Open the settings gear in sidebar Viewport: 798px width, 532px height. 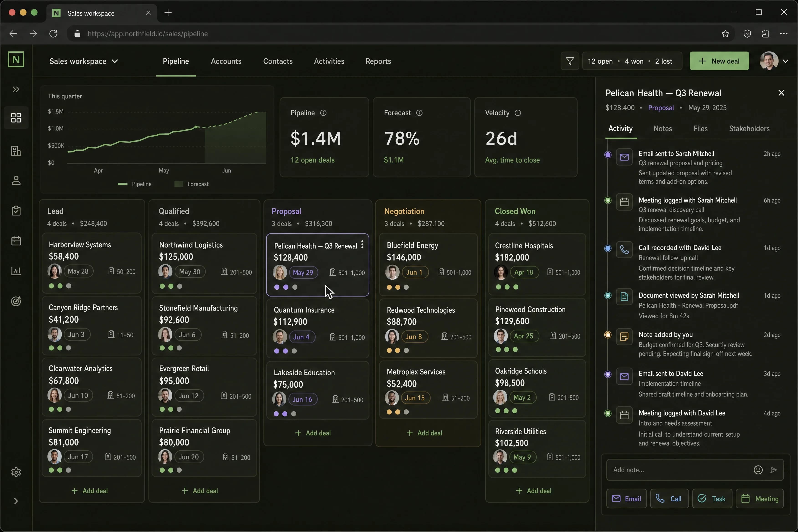tap(16, 472)
